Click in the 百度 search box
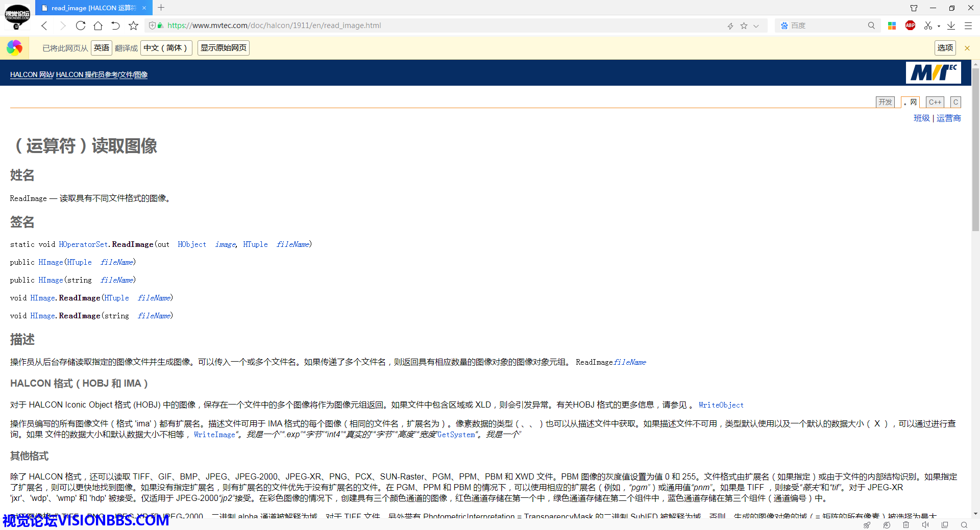Viewport: 980px width, 530px height. [827, 26]
